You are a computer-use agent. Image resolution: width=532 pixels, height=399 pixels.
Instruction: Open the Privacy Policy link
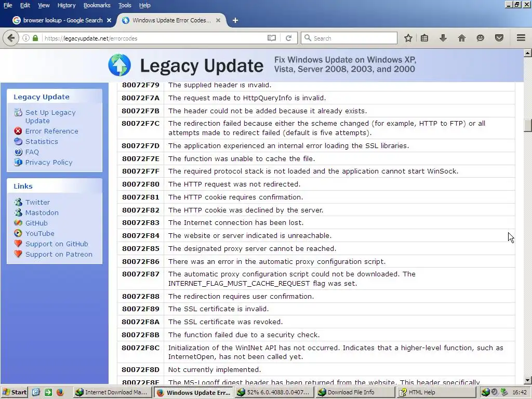(49, 163)
